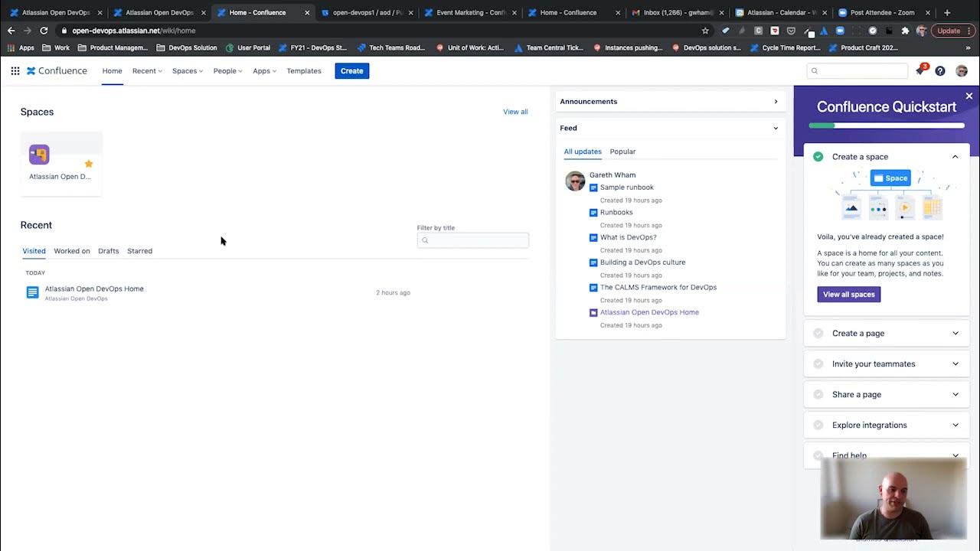The width and height of the screenshot is (980, 551).
Task: Click the purple space icon beside Atlassian Open DevOps Home in feed
Action: (x=593, y=312)
